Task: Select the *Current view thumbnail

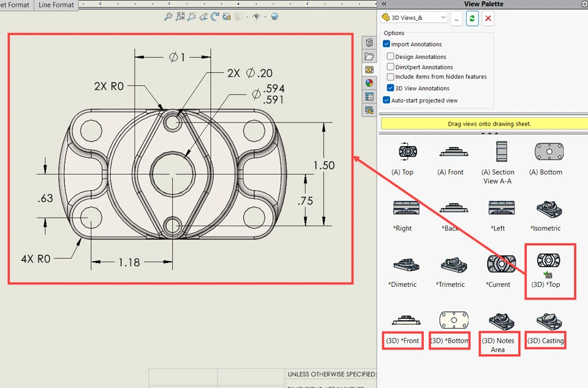Action: (502, 264)
